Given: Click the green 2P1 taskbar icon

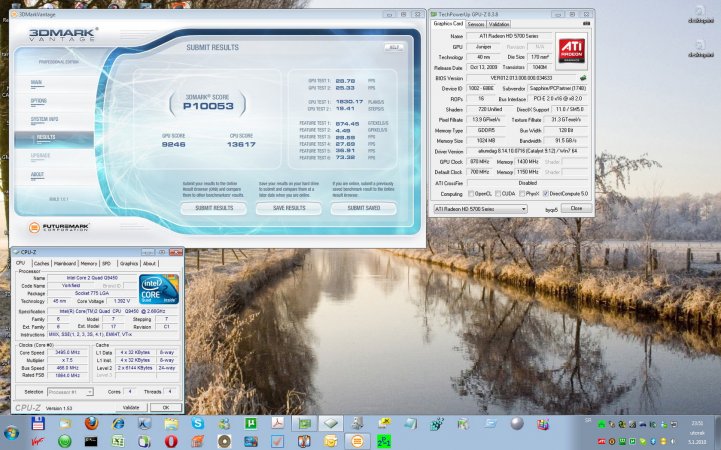Looking at the screenshot, I should pos(383,442).
